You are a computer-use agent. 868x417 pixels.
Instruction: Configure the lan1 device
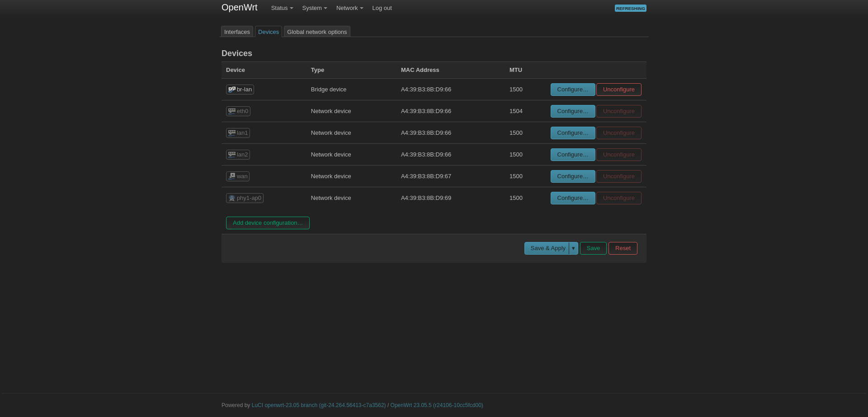(x=573, y=133)
